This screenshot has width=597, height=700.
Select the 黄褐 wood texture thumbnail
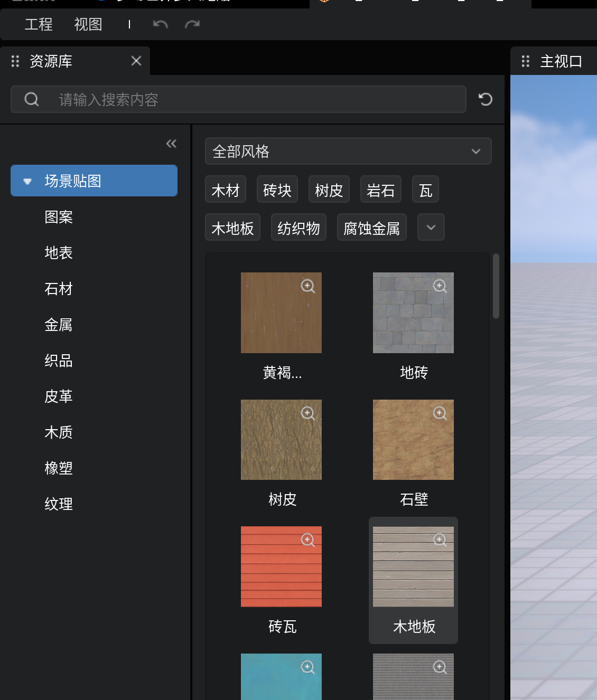click(281, 313)
